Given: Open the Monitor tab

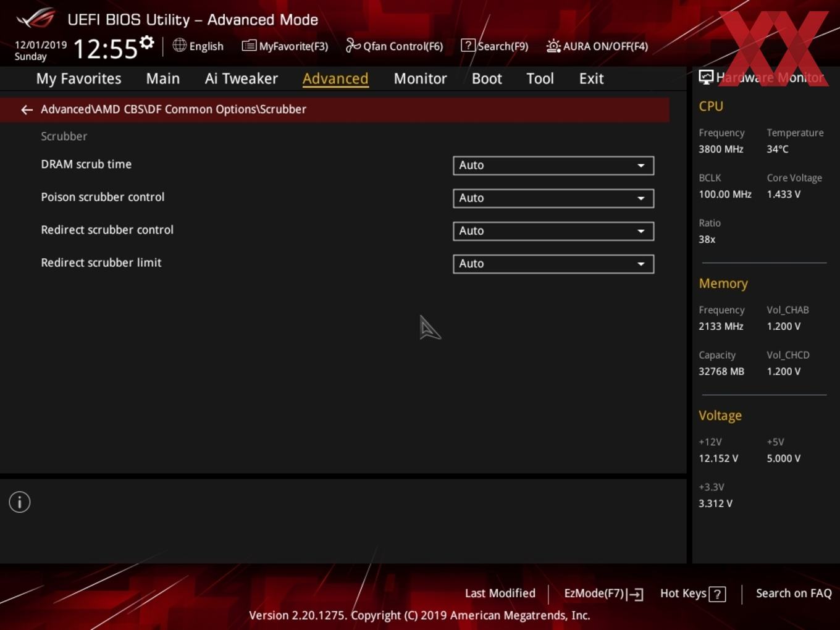Looking at the screenshot, I should [420, 78].
